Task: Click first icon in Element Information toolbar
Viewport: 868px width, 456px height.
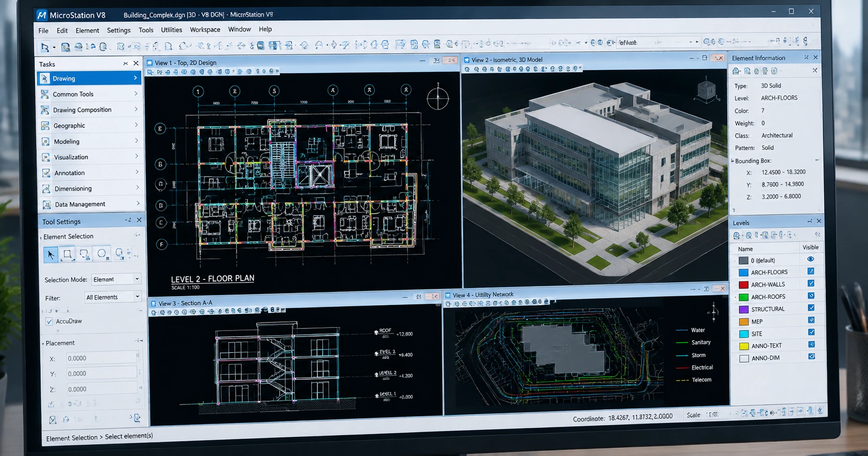Action: 736,71
